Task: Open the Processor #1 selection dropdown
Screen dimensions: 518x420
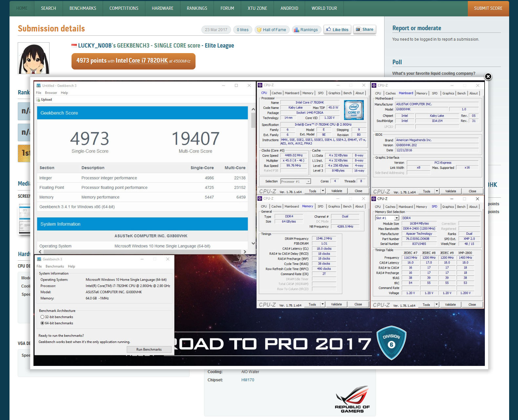Action: [308, 182]
